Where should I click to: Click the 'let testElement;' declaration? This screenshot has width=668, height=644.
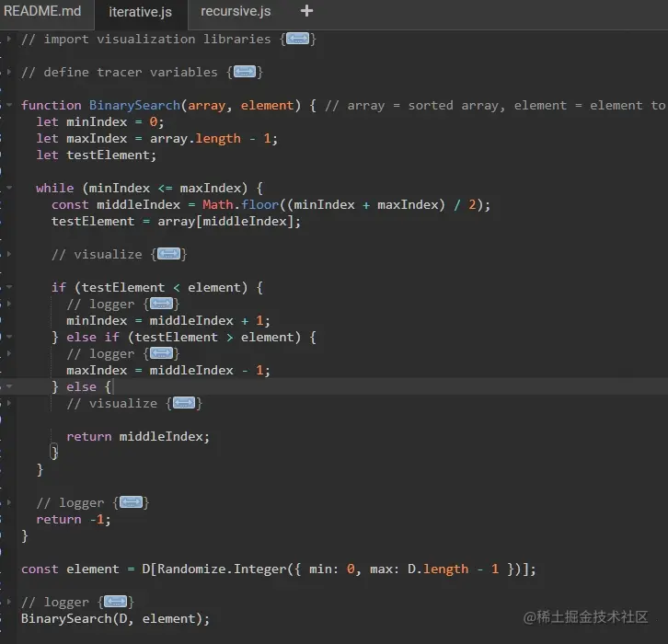97,155
